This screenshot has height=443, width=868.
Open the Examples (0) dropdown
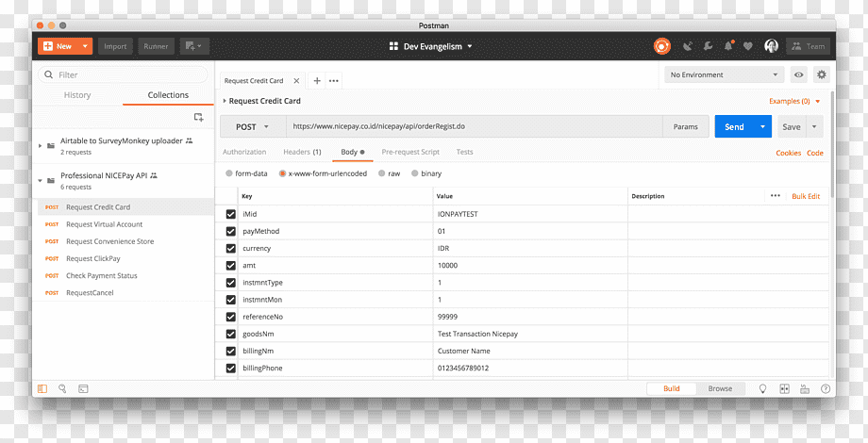pos(793,101)
